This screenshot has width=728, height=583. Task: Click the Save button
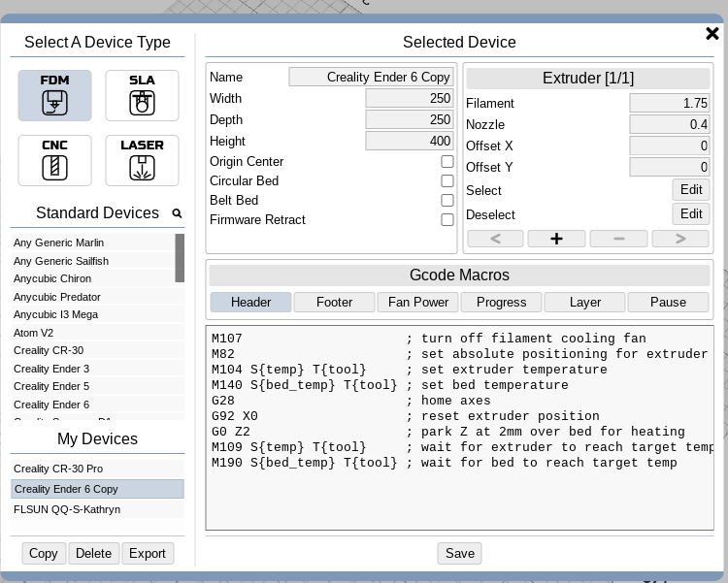pyautogui.click(x=460, y=553)
